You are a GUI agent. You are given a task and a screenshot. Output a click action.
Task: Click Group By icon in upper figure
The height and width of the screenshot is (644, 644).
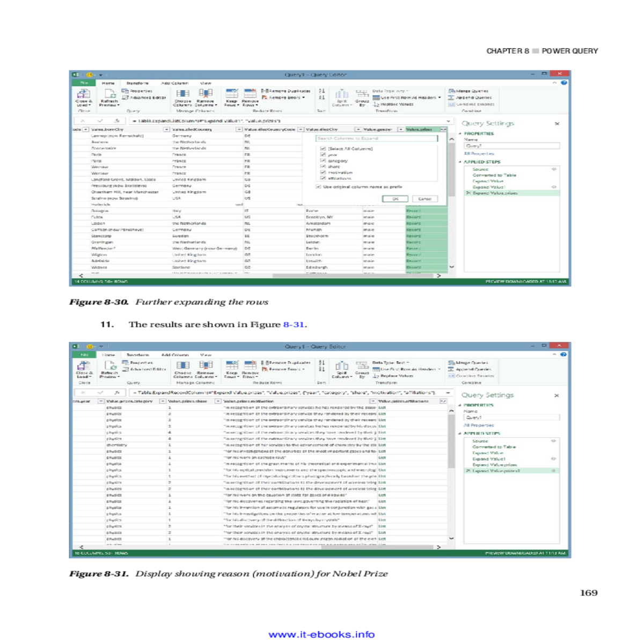point(362,94)
